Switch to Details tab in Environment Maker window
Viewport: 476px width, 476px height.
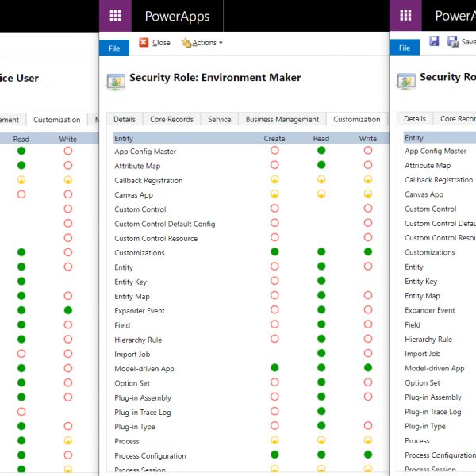125,119
